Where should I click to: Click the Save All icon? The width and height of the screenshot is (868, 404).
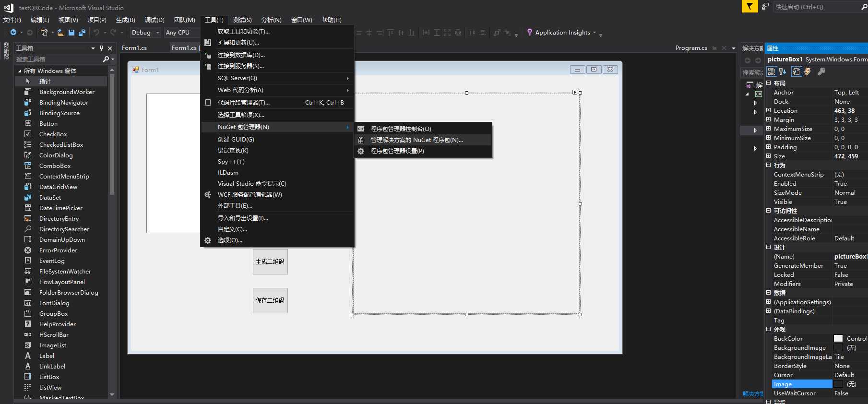pyautogui.click(x=82, y=33)
